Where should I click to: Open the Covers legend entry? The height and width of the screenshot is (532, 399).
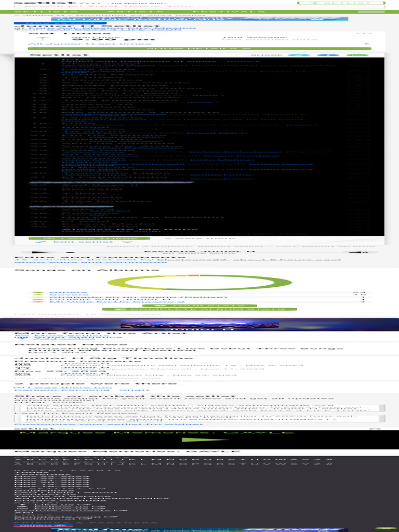(x=64, y=295)
